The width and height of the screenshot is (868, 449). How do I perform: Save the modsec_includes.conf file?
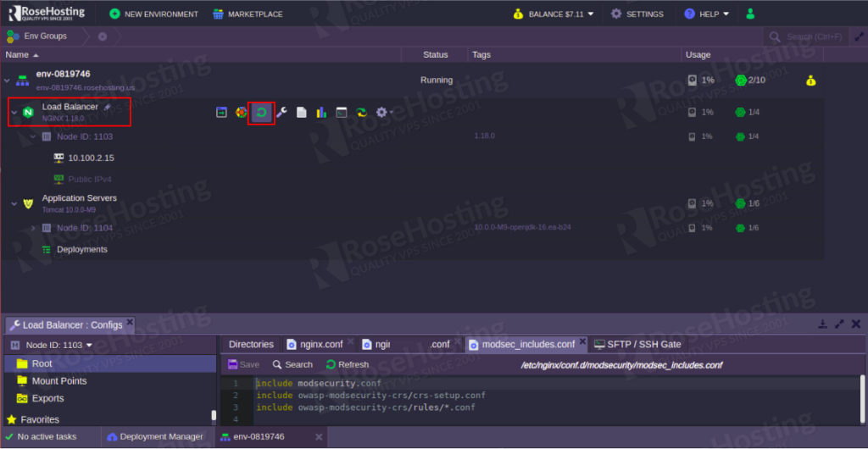[243, 364]
